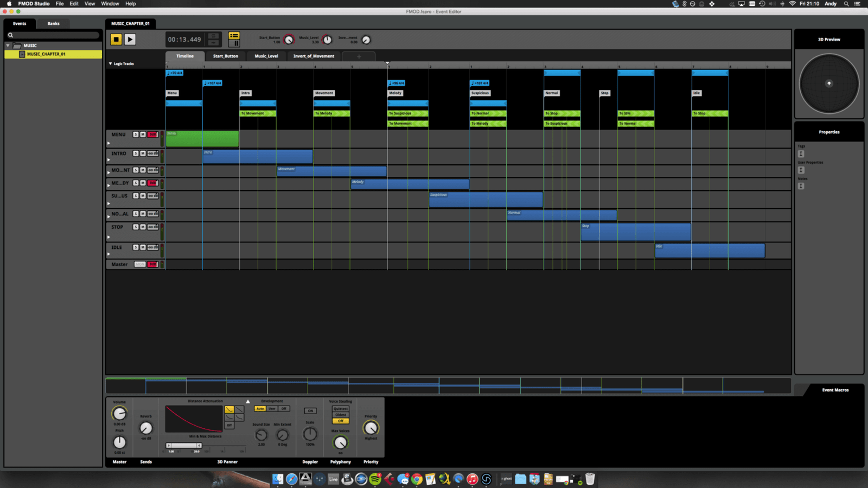Open the Invert_of_Movement tab

coord(314,56)
